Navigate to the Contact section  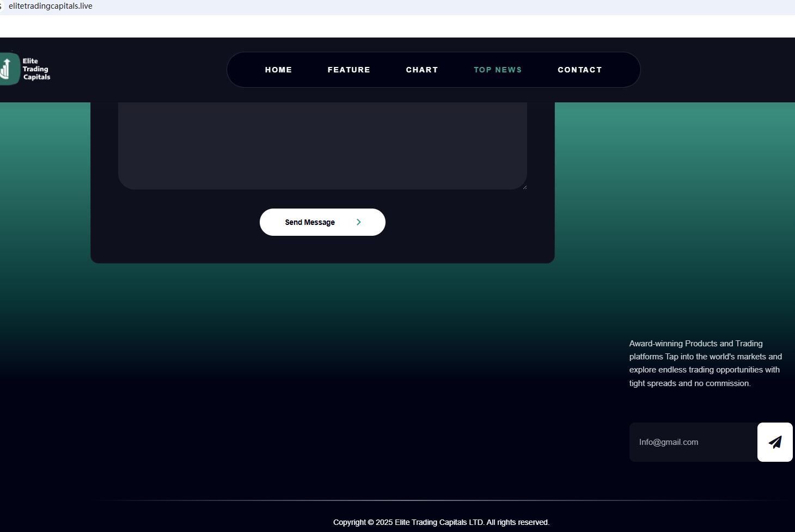pos(580,70)
